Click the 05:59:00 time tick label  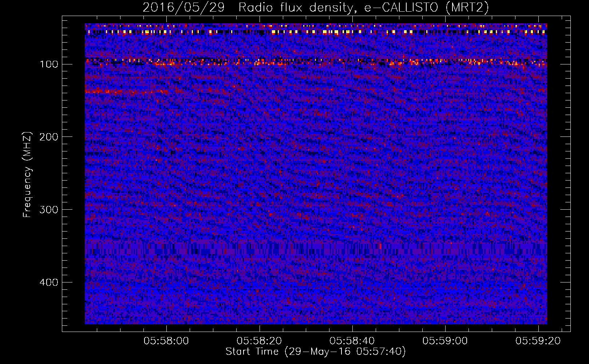coord(445,341)
